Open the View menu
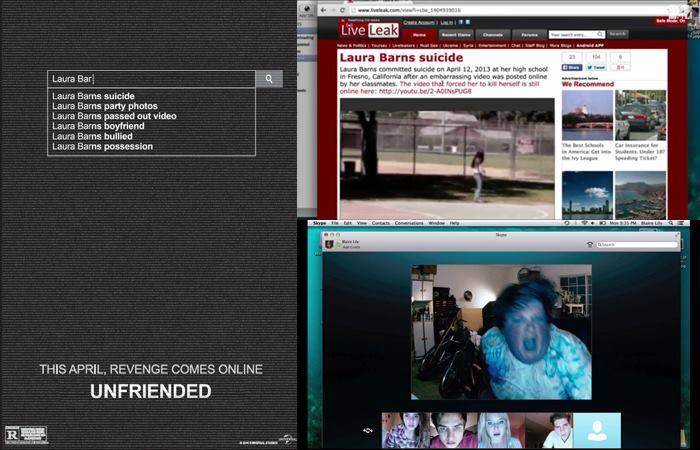Image resolution: width=700 pixels, height=450 pixels. [362, 223]
